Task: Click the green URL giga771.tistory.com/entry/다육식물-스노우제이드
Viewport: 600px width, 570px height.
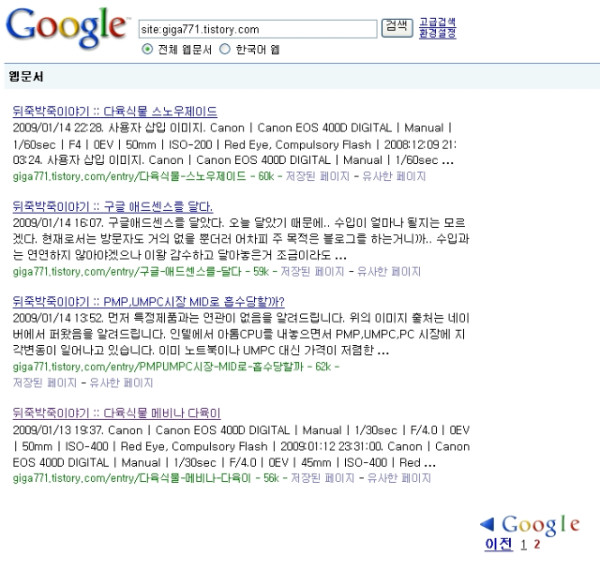Action: [x=129, y=176]
